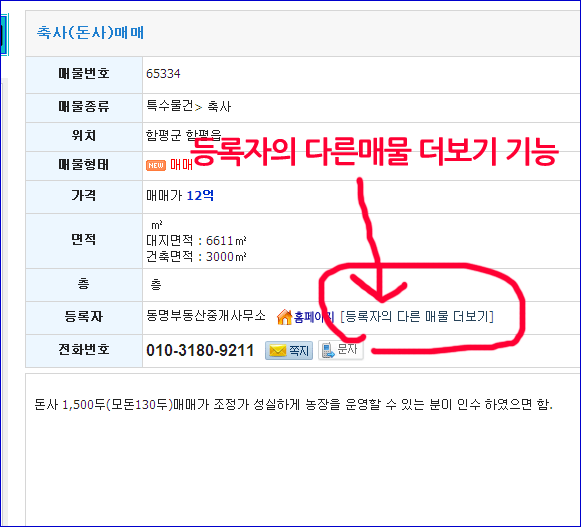
Task: Click the orange NEW badge icon
Action: click(x=156, y=165)
